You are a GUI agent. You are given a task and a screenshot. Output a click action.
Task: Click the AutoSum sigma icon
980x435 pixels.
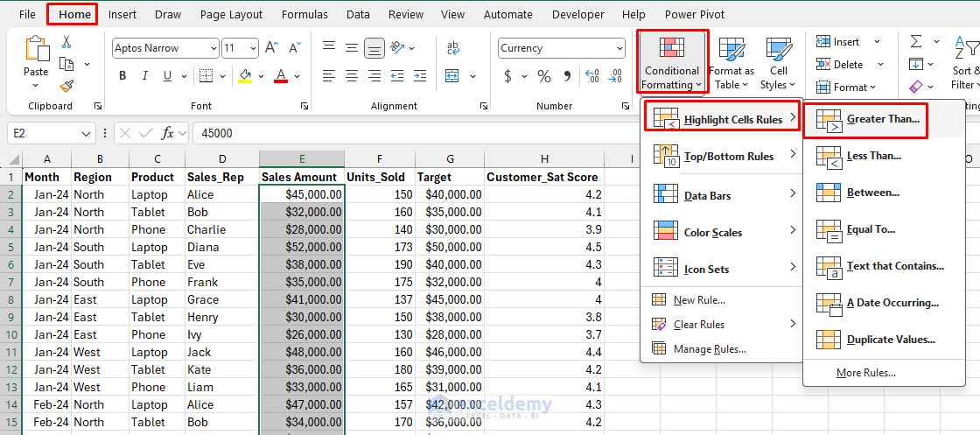point(915,42)
